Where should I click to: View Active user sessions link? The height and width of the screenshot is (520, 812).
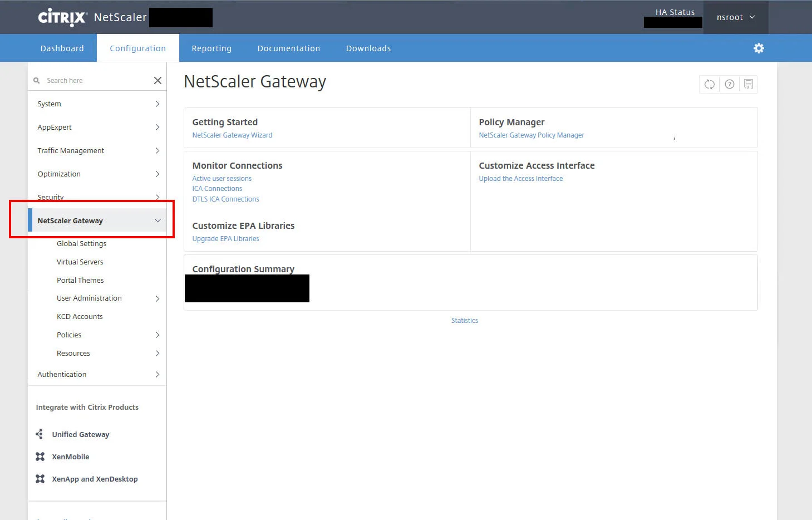point(222,179)
